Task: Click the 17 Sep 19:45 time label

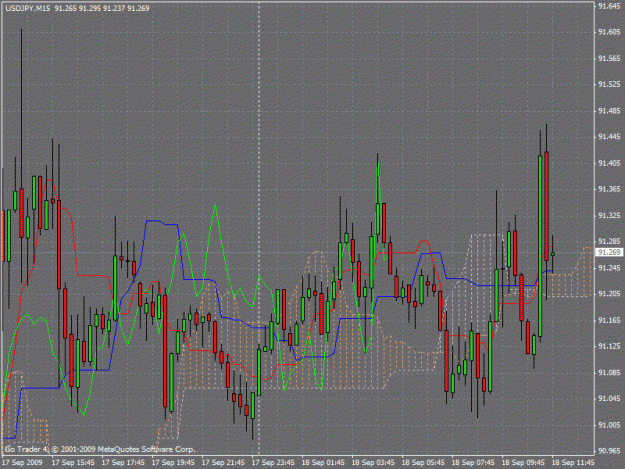Action: [x=173, y=463]
